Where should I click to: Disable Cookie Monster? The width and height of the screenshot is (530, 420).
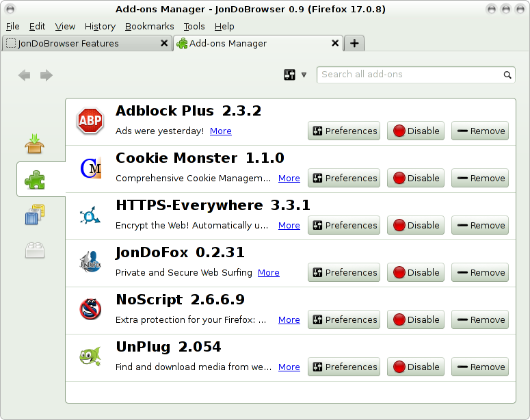pos(415,178)
